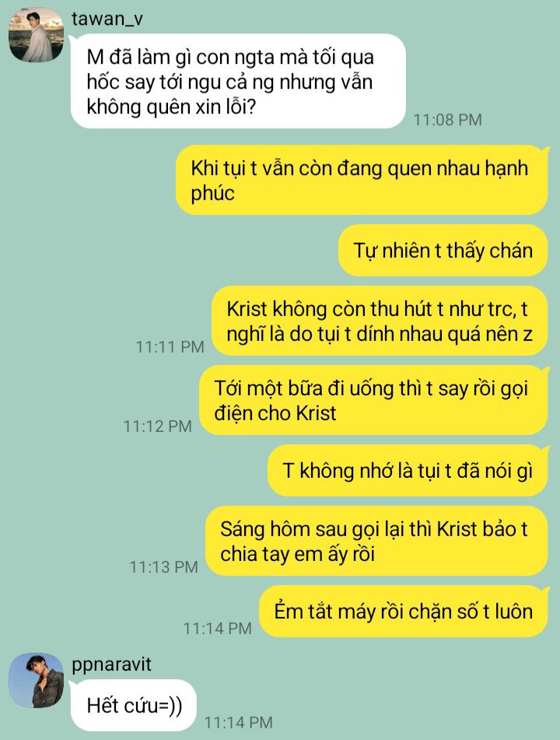Select the bubble 'Tự nhiên t thấy chán'
The image size is (560, 740).
click(443, 251)
